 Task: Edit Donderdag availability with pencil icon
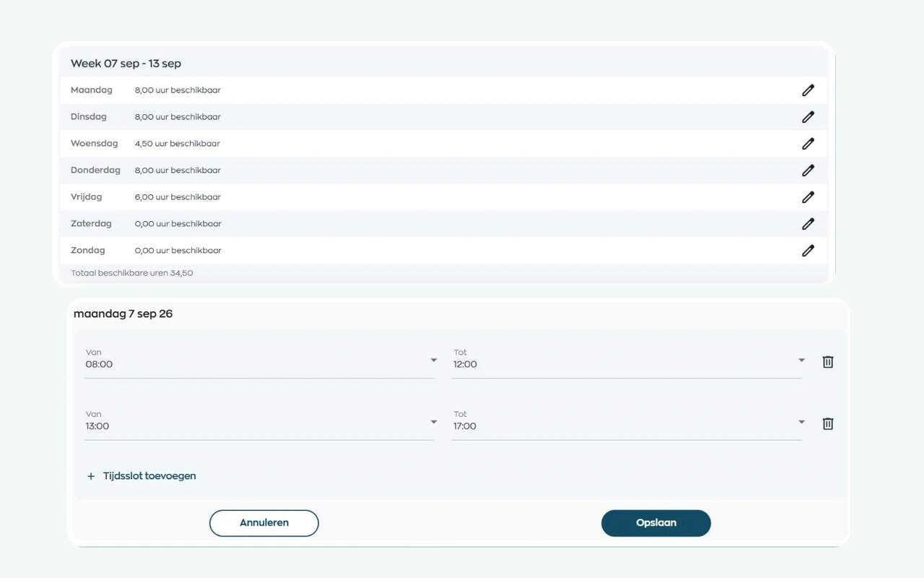pos(808,171)
